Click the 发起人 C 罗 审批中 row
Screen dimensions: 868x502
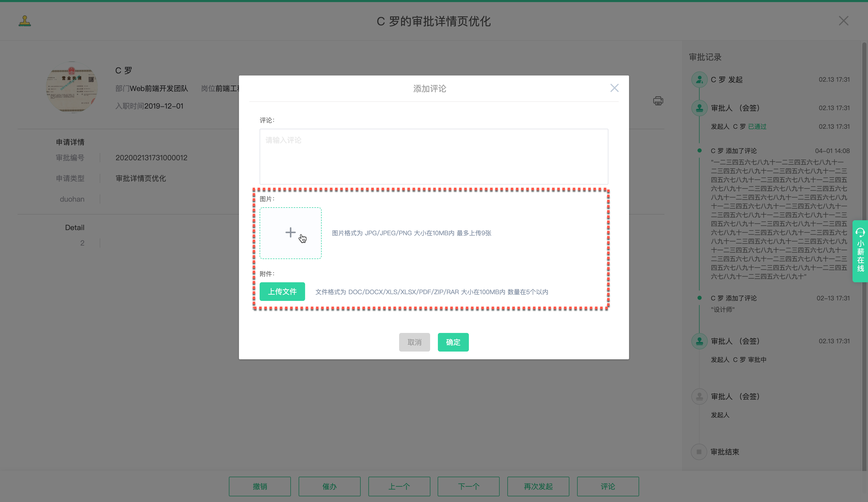point(739,360)
